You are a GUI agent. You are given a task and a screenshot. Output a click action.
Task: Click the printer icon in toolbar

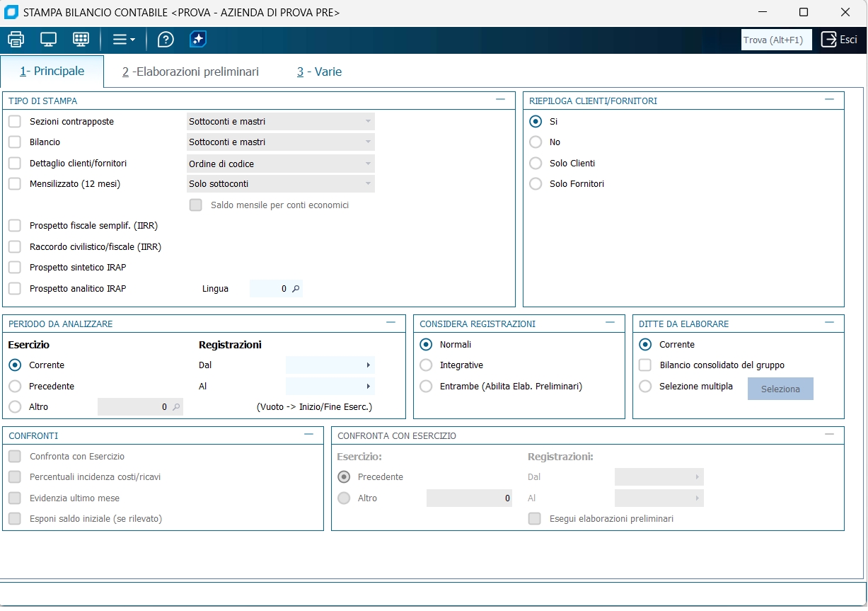point(16,40)
